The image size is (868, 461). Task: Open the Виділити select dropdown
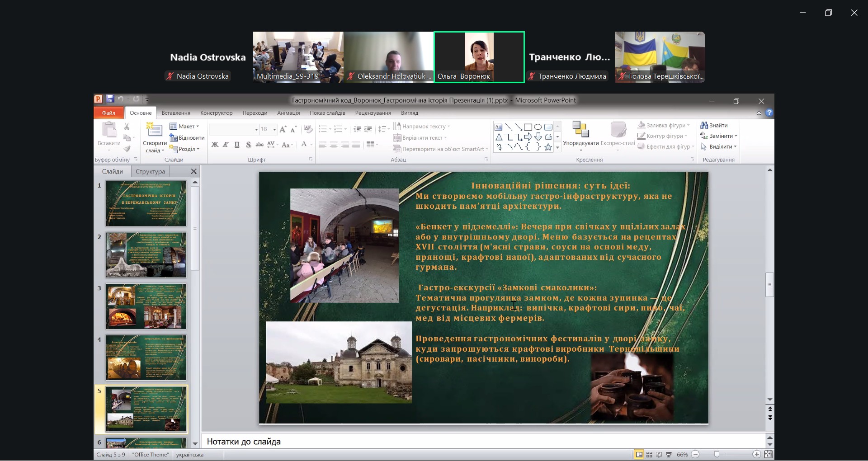[x=719, y=146]
